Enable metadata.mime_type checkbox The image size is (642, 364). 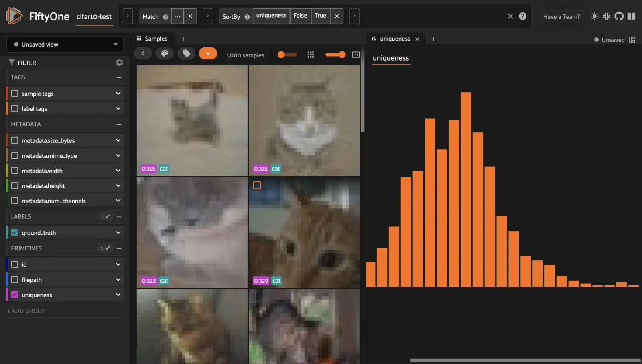click(15, 155)
